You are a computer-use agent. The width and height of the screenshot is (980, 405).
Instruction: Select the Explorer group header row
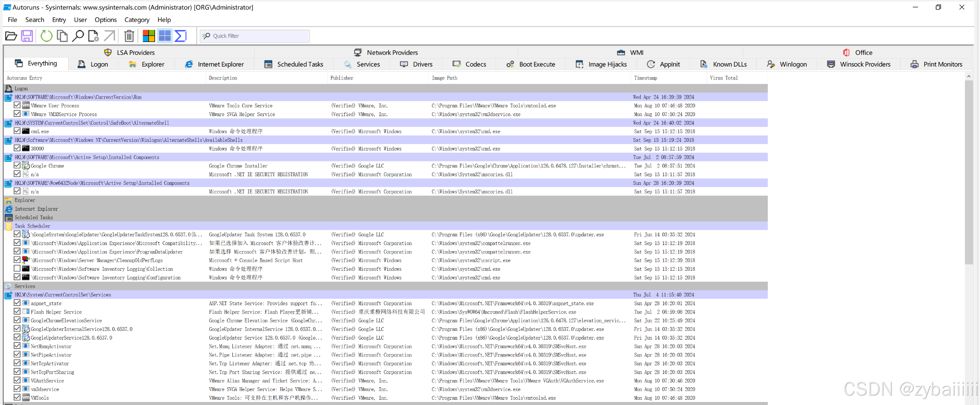(386, 200)
